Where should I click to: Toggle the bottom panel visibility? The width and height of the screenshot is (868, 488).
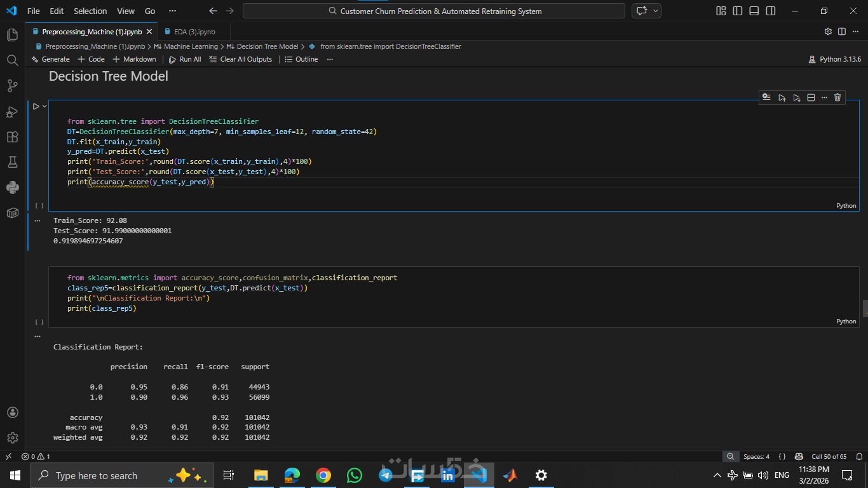[x=754, y=11]
